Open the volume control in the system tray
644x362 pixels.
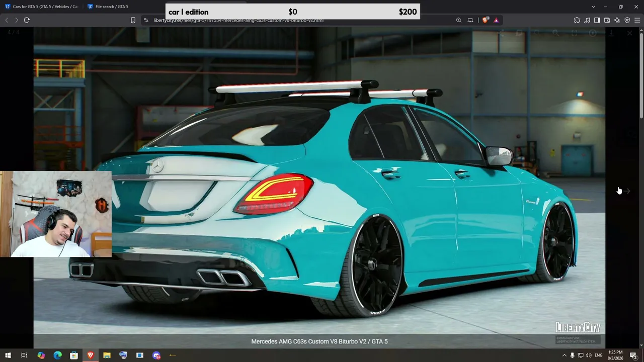click(589, 355)
